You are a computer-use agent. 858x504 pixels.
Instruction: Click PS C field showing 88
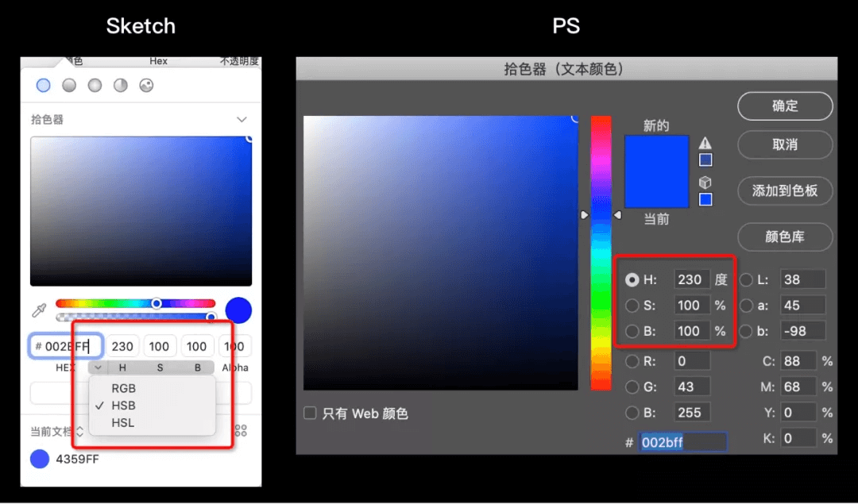click(x=798, y=361)
